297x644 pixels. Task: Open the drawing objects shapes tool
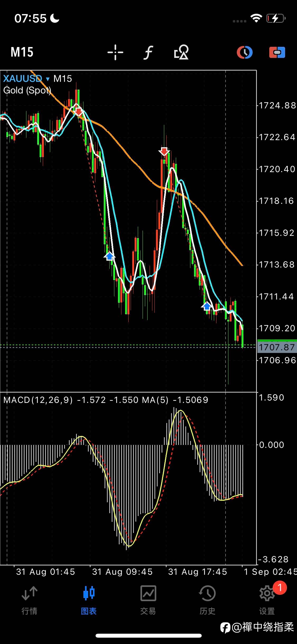[x=181, y=52]
